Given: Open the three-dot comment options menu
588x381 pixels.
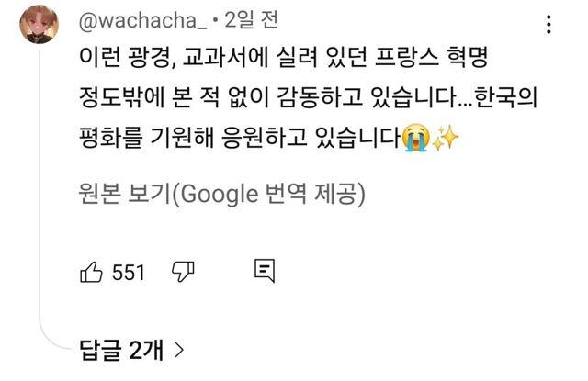Looking at the screenshot, I should click(548, 25).
